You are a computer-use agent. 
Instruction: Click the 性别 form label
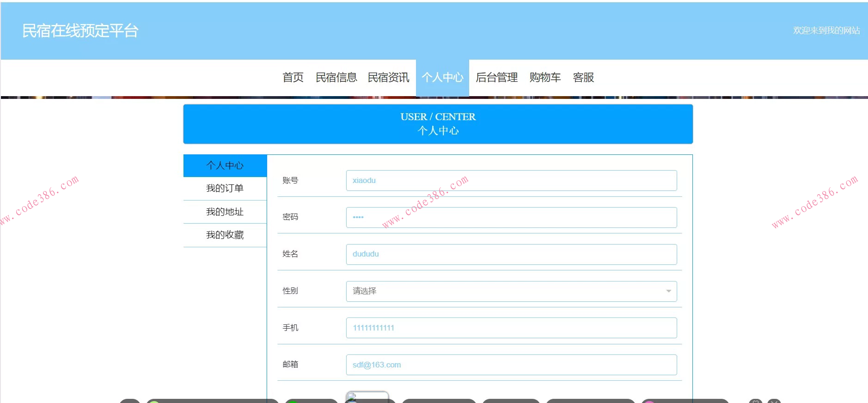(290, 291)
